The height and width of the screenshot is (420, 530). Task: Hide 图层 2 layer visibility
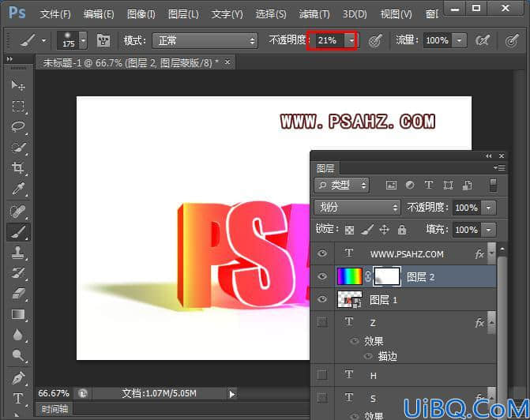(x=322, y=276)
